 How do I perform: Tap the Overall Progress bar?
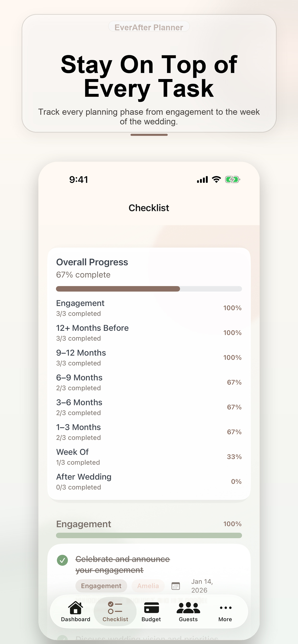(x=149, y=289)
